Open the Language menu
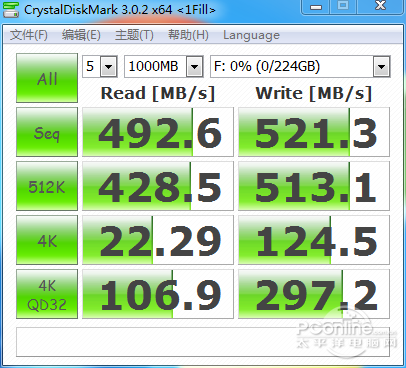Viewport: 406px width, 368px height. coord(251,35)
